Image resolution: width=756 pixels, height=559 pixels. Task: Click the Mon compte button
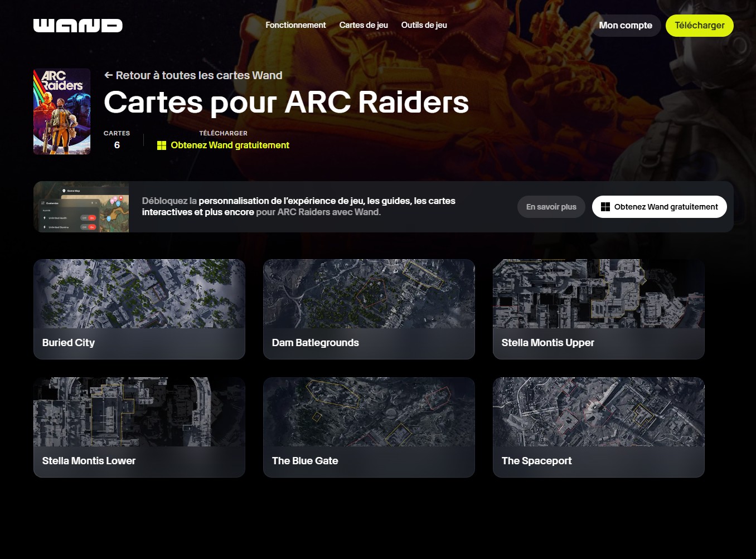tap(626, 26)
